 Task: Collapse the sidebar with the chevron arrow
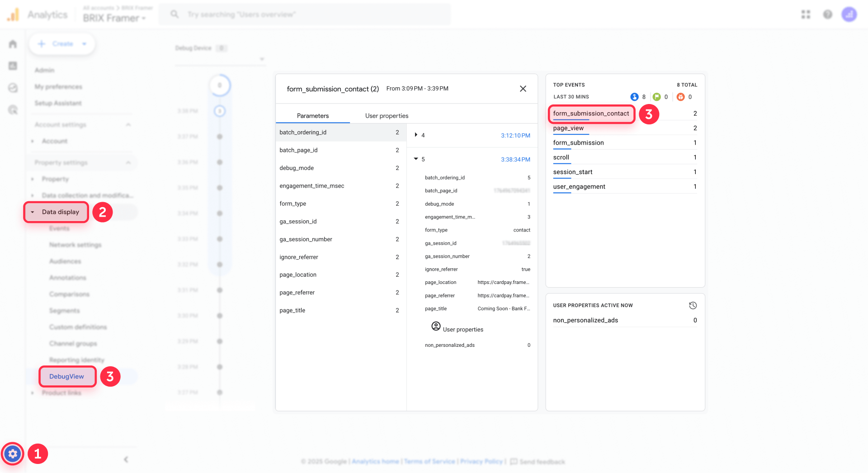(126, 459)
